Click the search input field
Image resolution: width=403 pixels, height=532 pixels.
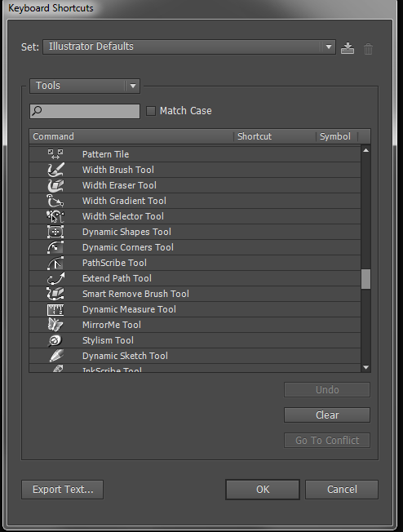click(x=85, y=111)
